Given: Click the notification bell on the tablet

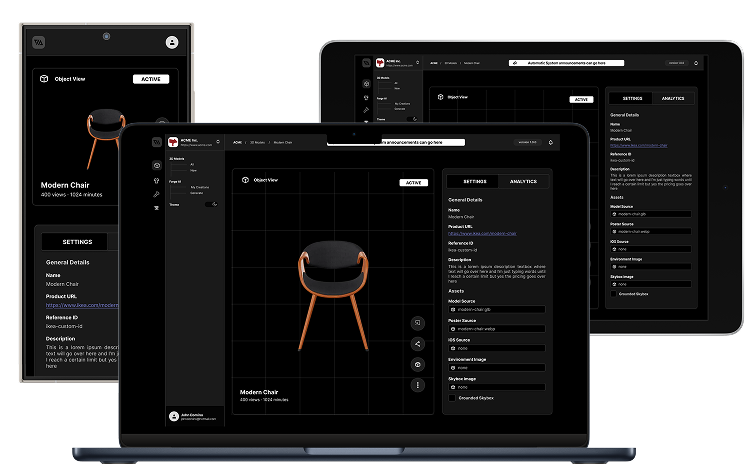Looking at the screenshot, I should point(696,63).
